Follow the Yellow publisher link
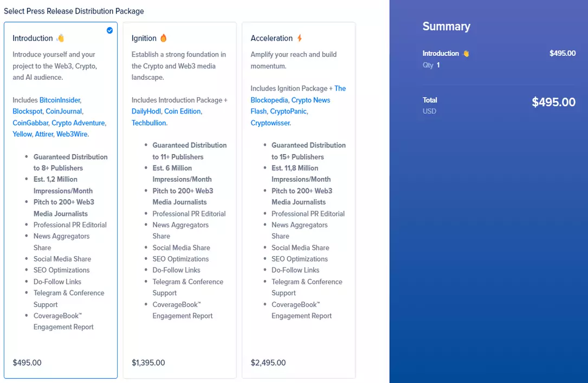588x383 pixels. coord(22,134)
